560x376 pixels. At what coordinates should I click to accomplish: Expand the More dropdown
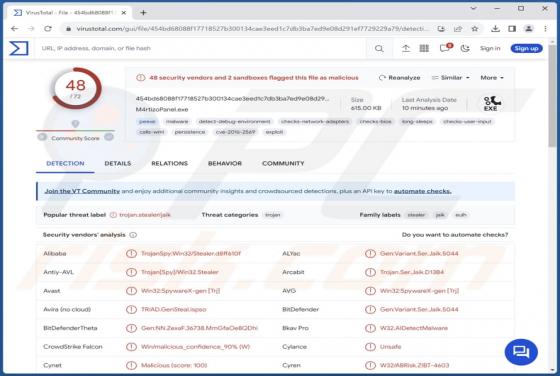pos(492,77)
